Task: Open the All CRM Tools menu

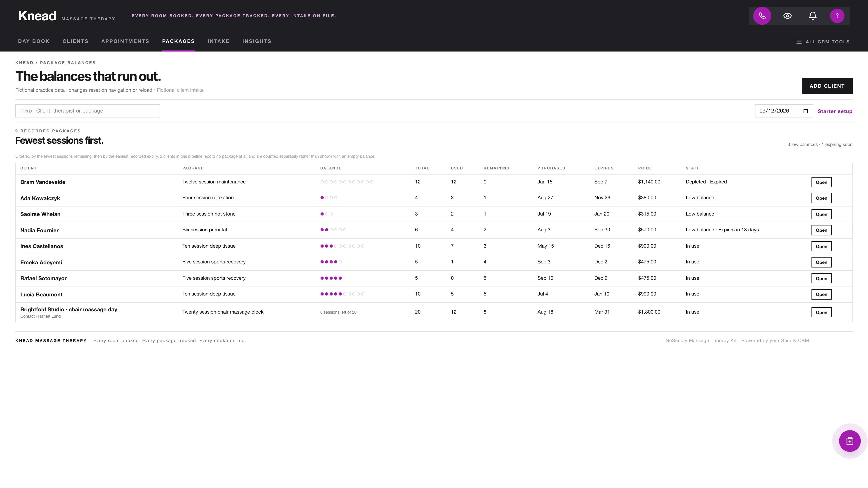Action: point(823,42)
